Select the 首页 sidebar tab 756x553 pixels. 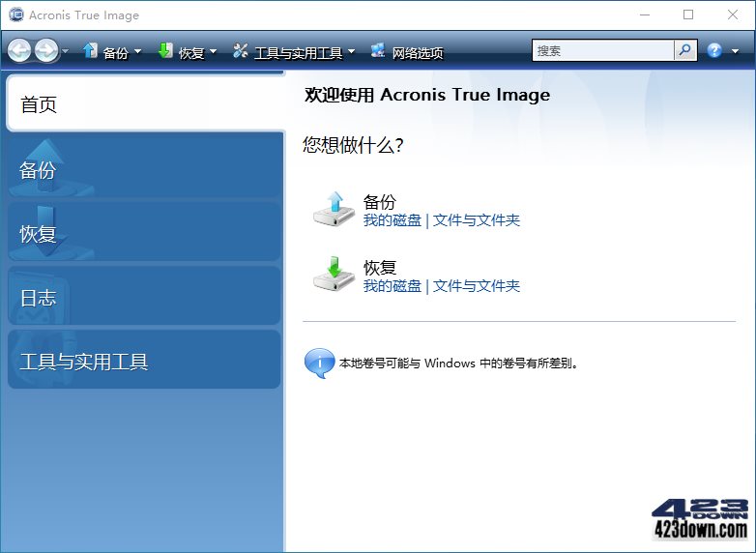tap(146, 103)
